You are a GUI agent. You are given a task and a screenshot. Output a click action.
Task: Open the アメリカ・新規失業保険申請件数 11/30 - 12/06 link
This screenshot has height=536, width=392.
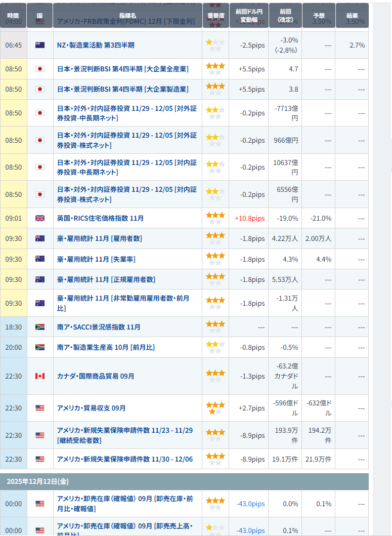[x=124, y=459]
